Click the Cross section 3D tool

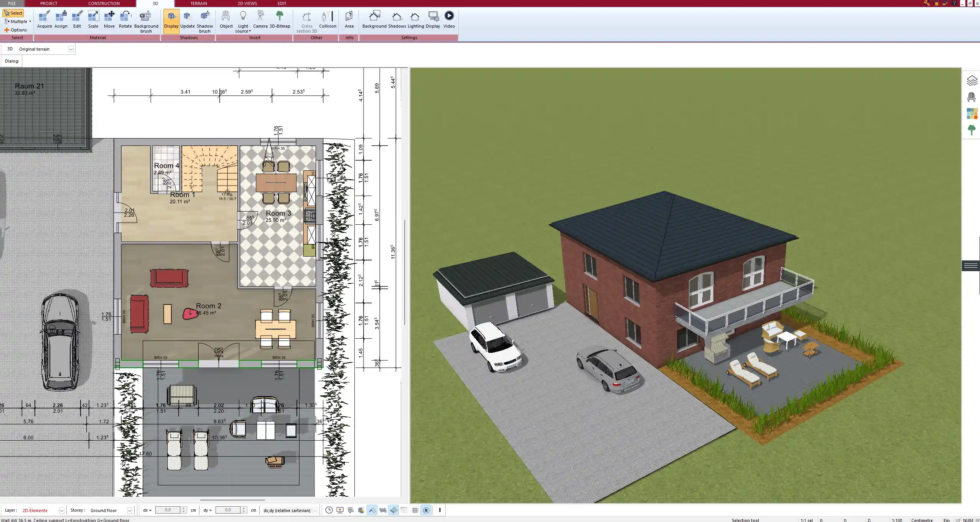[306, 22]
